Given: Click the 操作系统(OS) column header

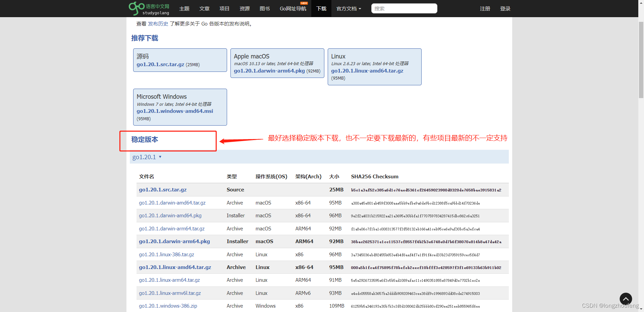Looking at the screenshot, I should [x=271, y=176].
